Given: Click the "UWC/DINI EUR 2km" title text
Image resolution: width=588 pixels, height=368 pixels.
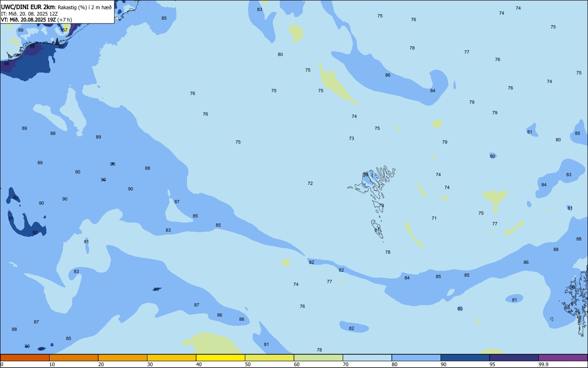Looking at the screenshot, I should click(x=28, y=6).
